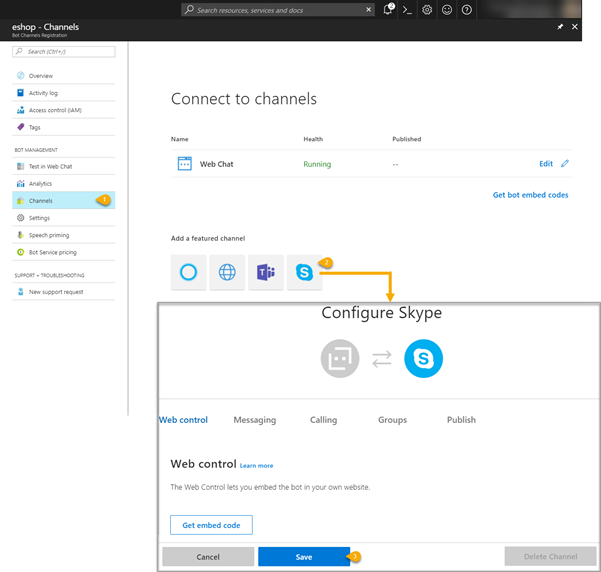Close the eshop Channels blade
This screenshot has width=601, height=572.
click(575, 27)
